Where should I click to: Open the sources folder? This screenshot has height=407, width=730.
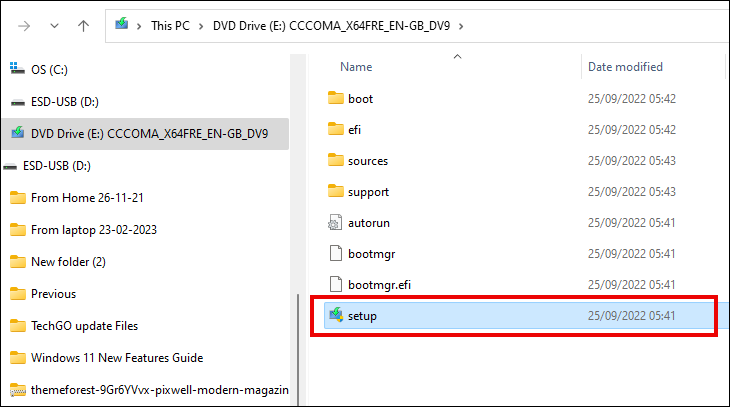367,161
